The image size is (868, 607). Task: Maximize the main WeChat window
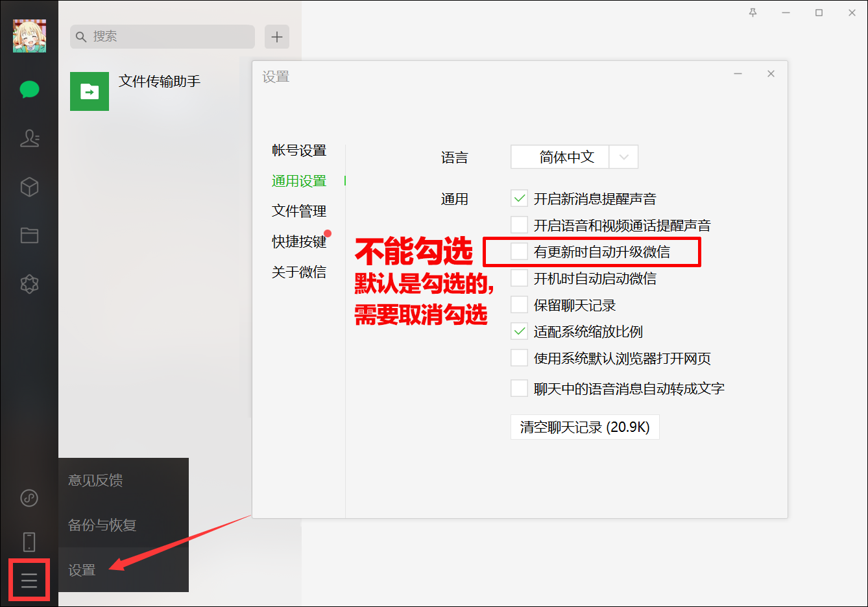tap(819, 12)
